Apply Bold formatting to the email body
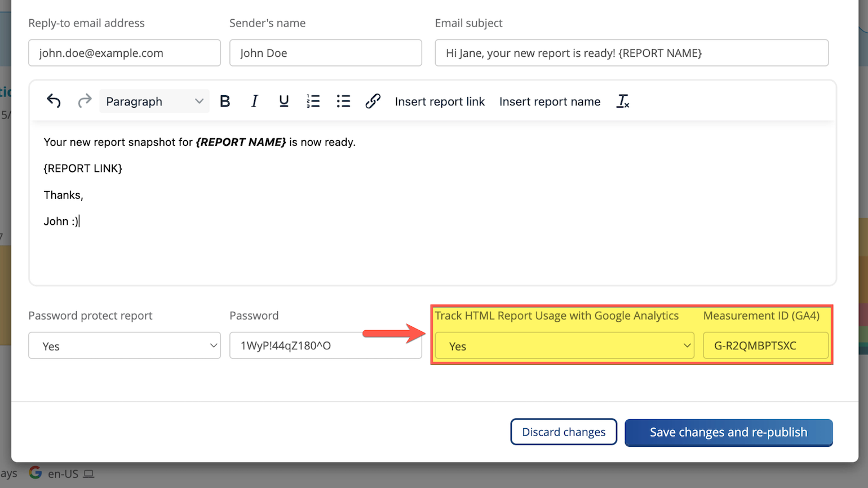 (225, 101)
